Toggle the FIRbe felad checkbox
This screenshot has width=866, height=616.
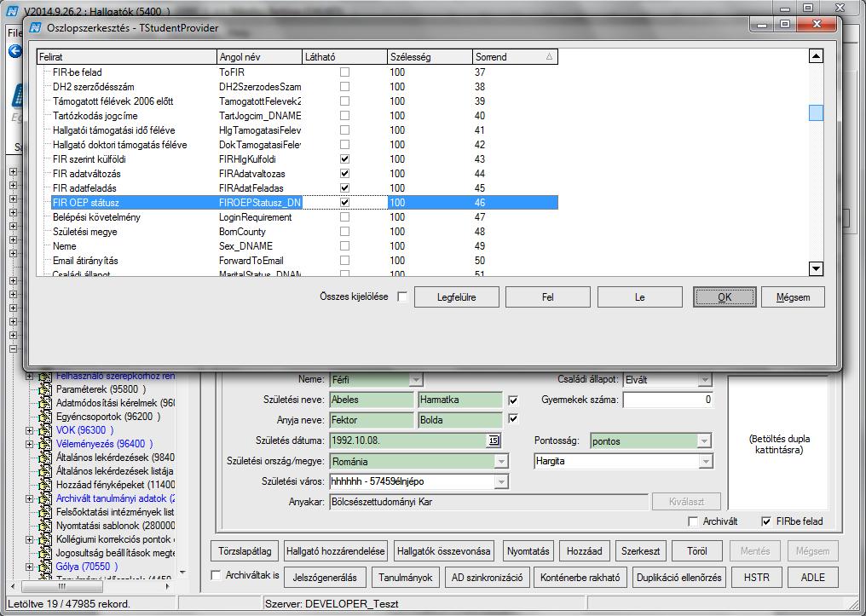point(766,521)
